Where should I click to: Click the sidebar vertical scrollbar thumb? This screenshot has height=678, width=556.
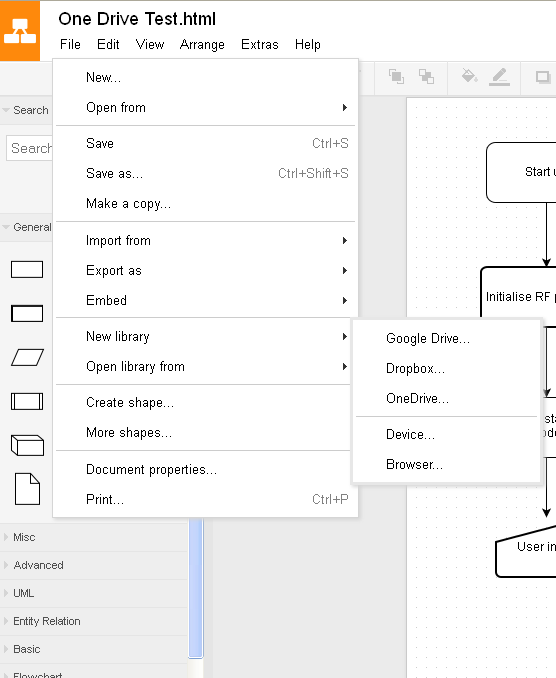click(x=196, y=588)
